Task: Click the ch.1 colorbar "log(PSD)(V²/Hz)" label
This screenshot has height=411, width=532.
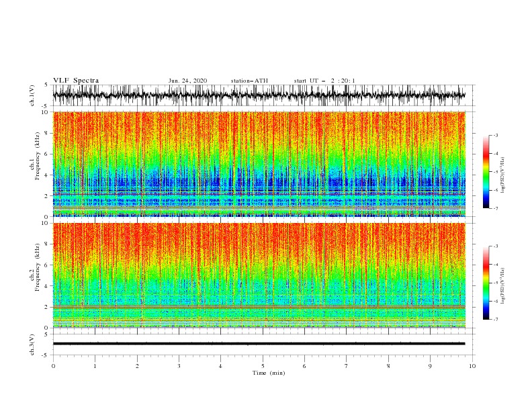Action: coord(502,175)
